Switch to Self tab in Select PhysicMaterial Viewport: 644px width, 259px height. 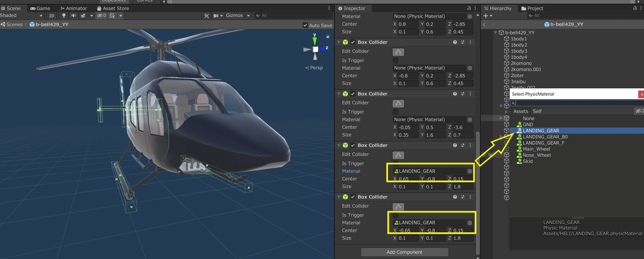(537, 111)
